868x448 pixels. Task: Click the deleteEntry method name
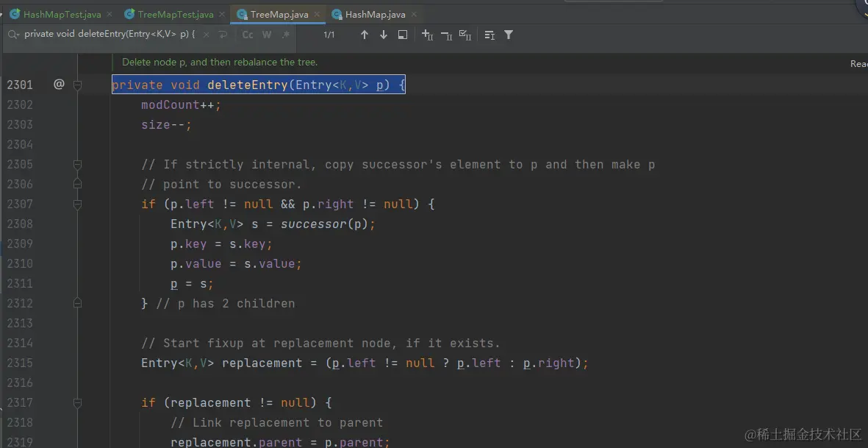[248, 85]
